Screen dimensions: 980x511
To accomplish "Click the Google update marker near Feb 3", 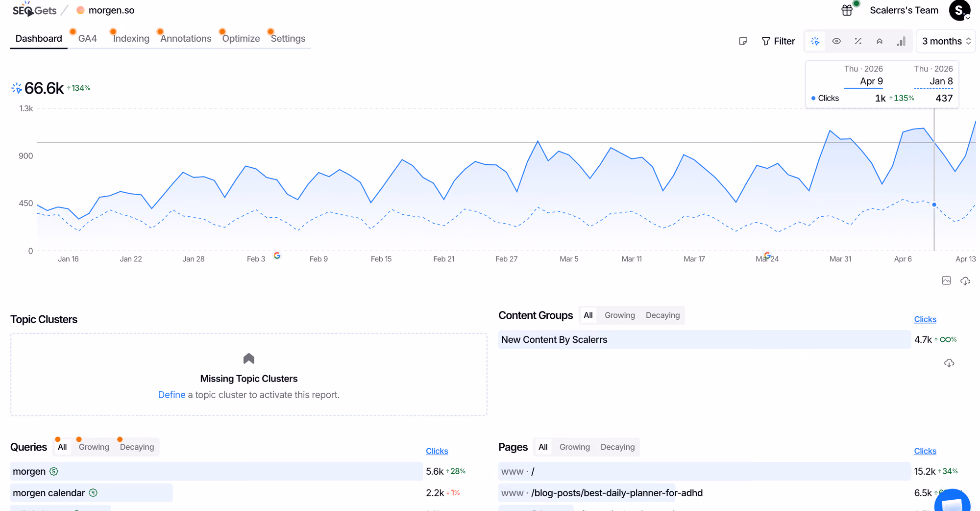I will pyautogui.click(x=277, y=255).
